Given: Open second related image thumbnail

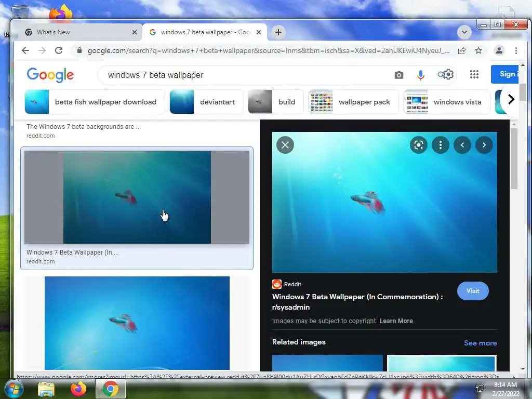Looking at the screenshot, I should click(x=442, y=363).
